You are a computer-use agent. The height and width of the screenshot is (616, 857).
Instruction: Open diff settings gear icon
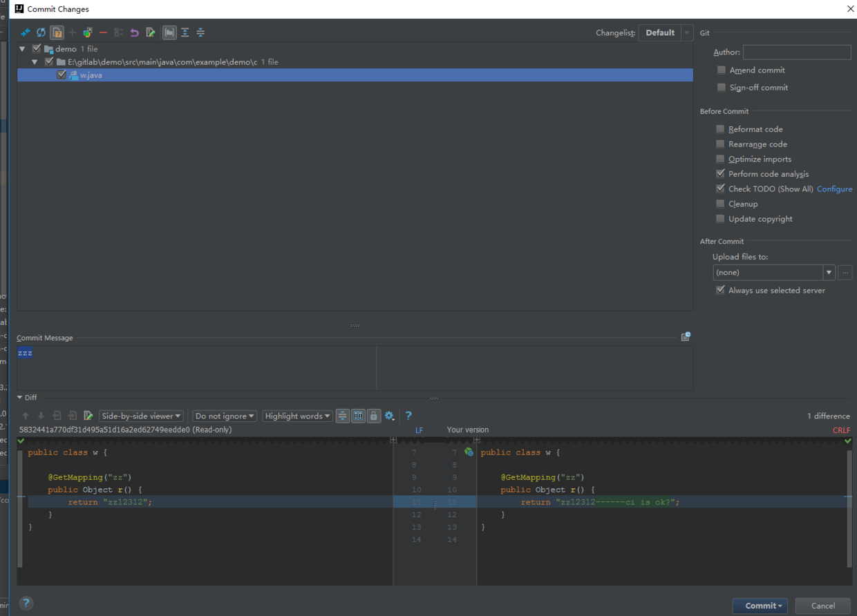pos(389,416)
